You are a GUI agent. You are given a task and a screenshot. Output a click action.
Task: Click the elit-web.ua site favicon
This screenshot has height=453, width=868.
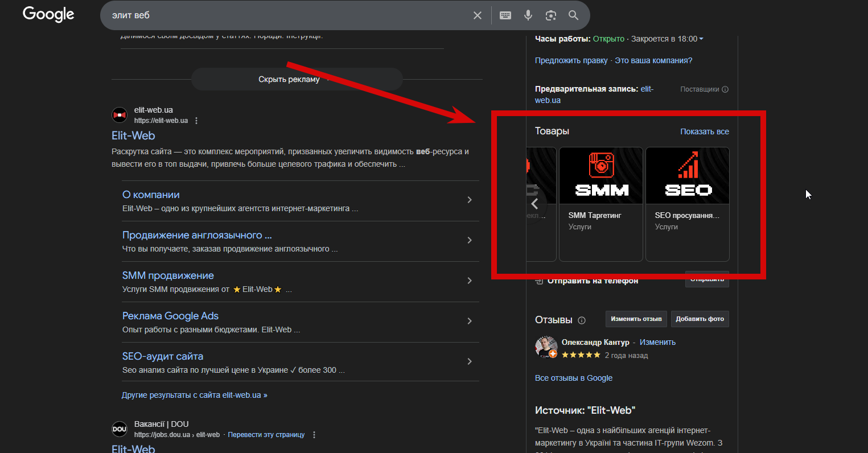(120, 115)
